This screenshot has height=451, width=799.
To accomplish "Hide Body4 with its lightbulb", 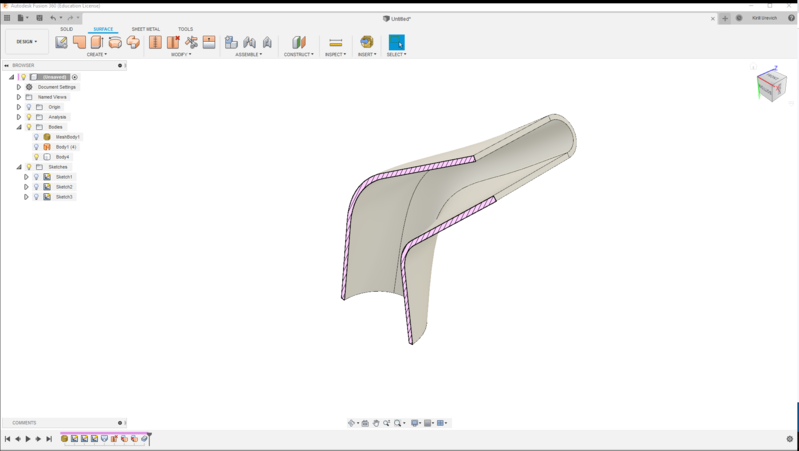I will [x=36, y=157].
